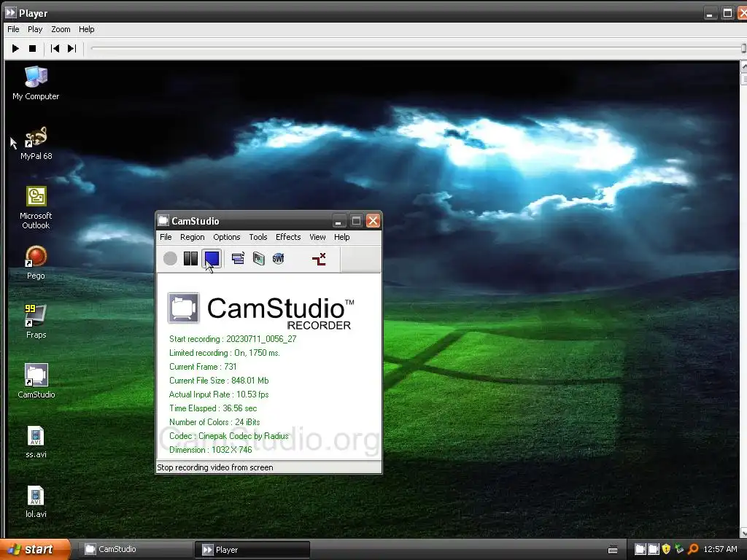The image size is (747, 560).
Task: Open the Player Zoom menu
Action: click(61, 29)
